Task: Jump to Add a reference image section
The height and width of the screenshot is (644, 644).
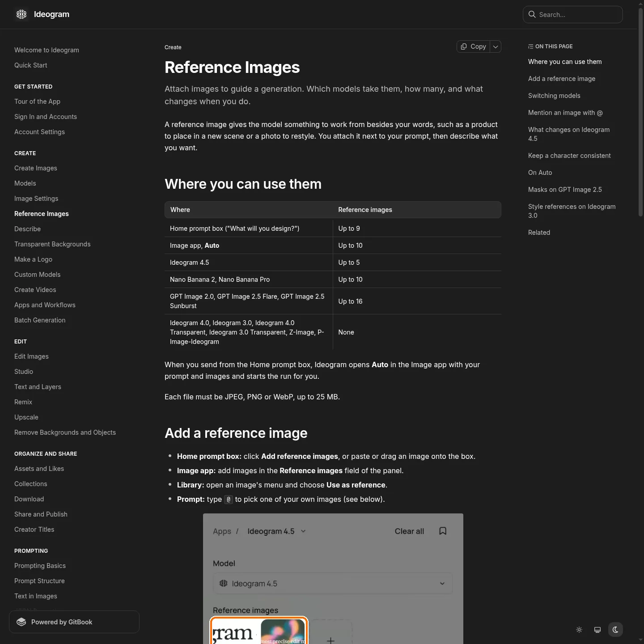Action: pyautogui.click(x=562, y=79)
